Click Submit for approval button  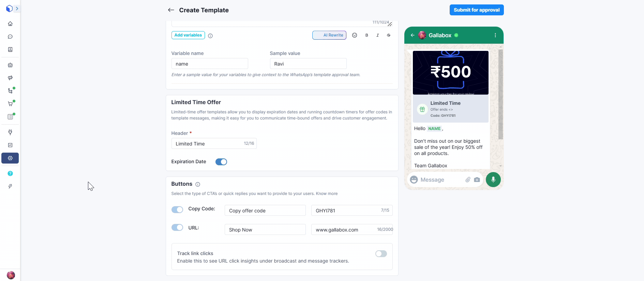476,10
